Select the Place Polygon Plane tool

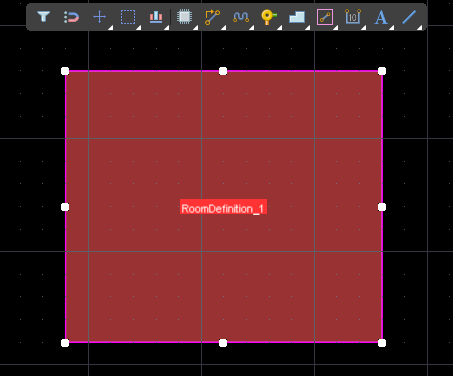pos(297,17)
